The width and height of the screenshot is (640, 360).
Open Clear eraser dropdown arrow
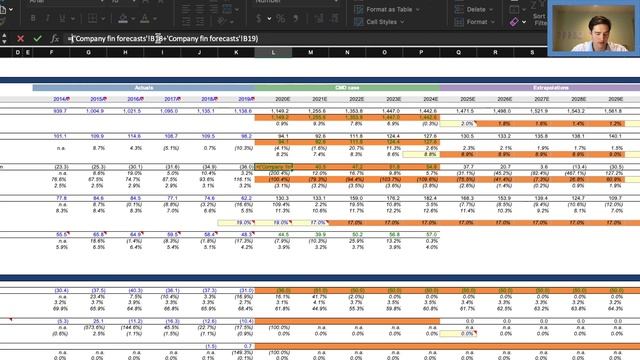point(524,22)
